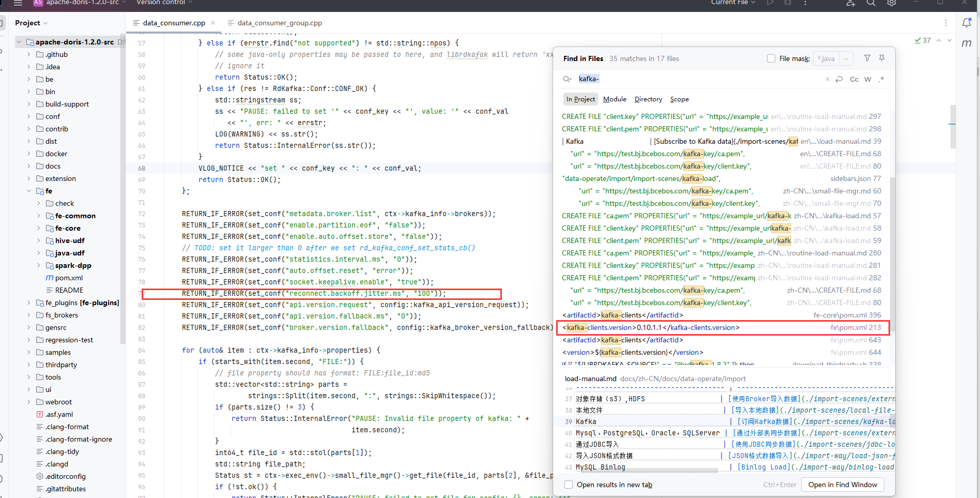The width and height of the screenshot is (980, 498).
Task: Pin the Find in Files window
Action: (x=882, y=58)
